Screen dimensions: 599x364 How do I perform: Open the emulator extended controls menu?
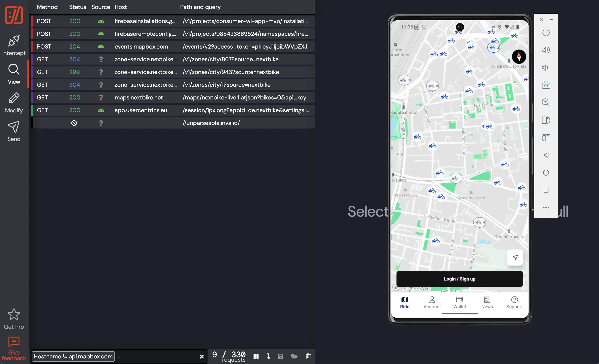(x=546, y=207)
